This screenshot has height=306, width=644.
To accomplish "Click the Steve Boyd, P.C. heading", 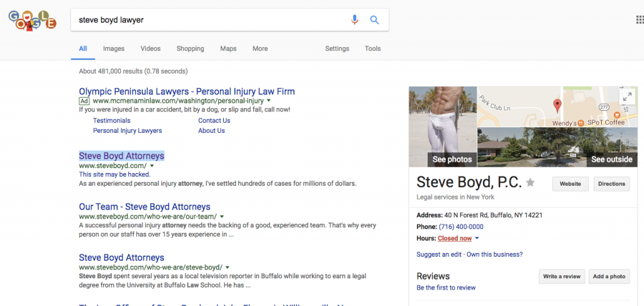I will tap(469, 183).
